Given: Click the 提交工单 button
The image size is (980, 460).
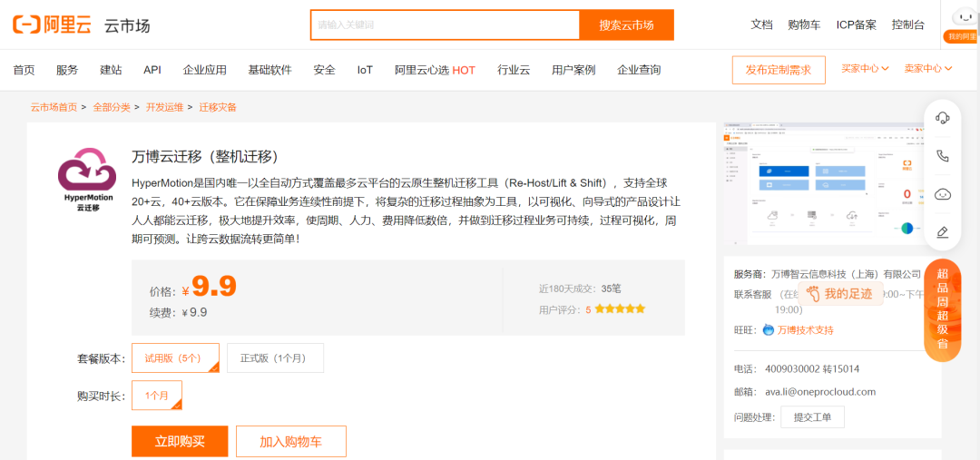Looking at the screenshot, I should click(x=812, y=416).
